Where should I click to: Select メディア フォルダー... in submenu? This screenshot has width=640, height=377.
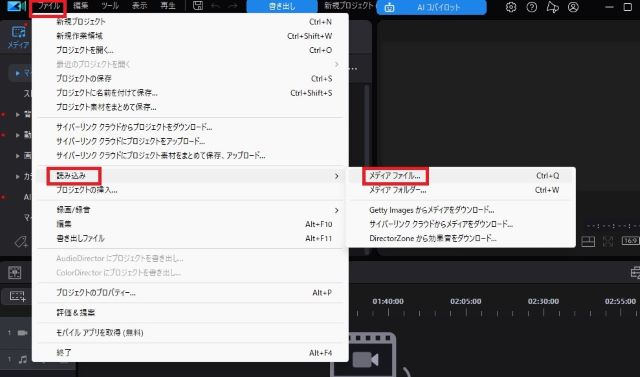(x=461, y=190)
